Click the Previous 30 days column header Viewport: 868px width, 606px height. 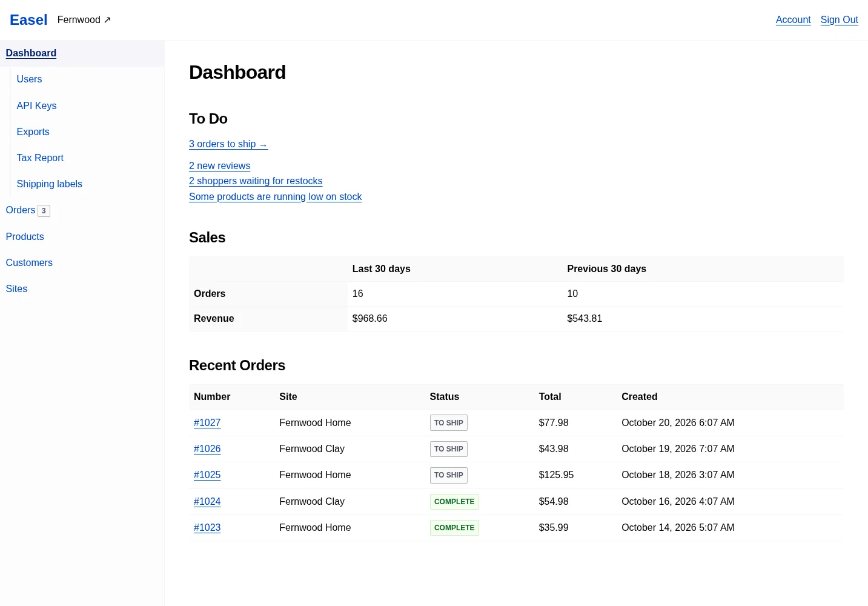point(607,269)
